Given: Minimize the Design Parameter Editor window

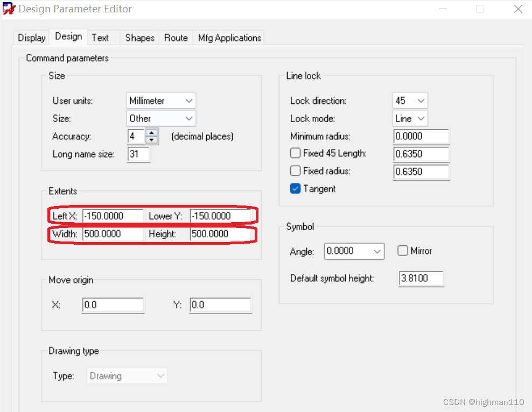Looking at the screenshot, I should click(443, 9).
